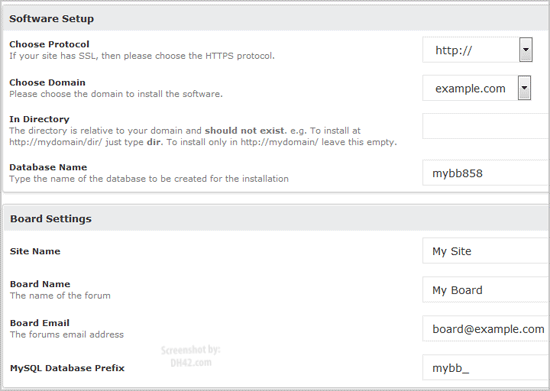
Task: Click the Choose Protocol label
Action: pos(49,44)
